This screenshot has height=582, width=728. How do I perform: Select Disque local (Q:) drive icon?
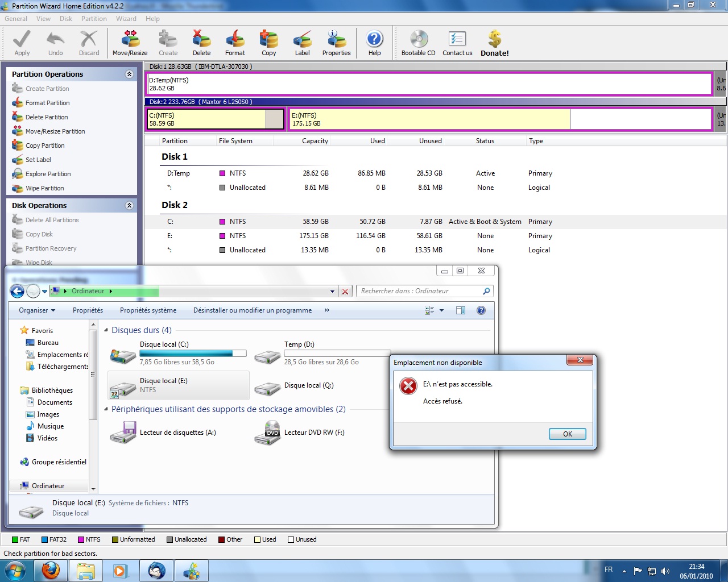pos(267,388)
